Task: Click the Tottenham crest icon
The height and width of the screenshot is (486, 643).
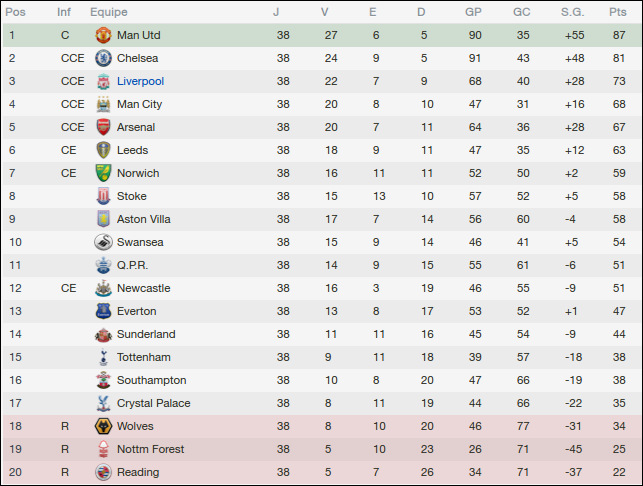Action: point(103,357)
